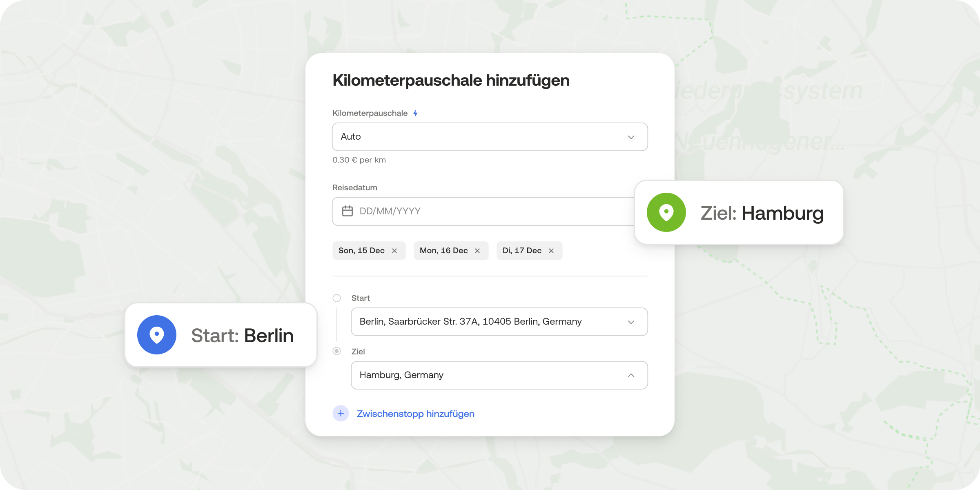
Task: Remove the "Son, 15 Dec" date chip
Action: tap(394, 250)
